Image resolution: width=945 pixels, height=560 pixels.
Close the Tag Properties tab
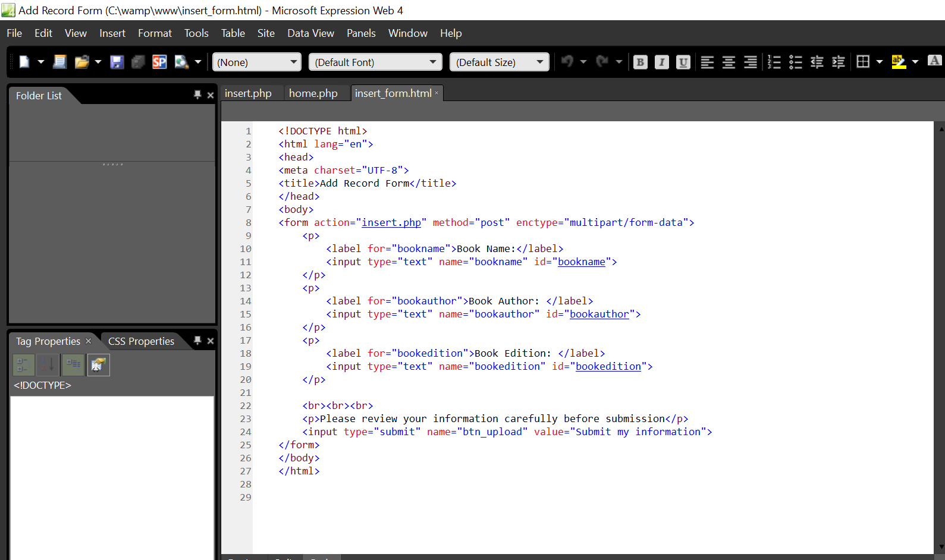click(88, 341)
